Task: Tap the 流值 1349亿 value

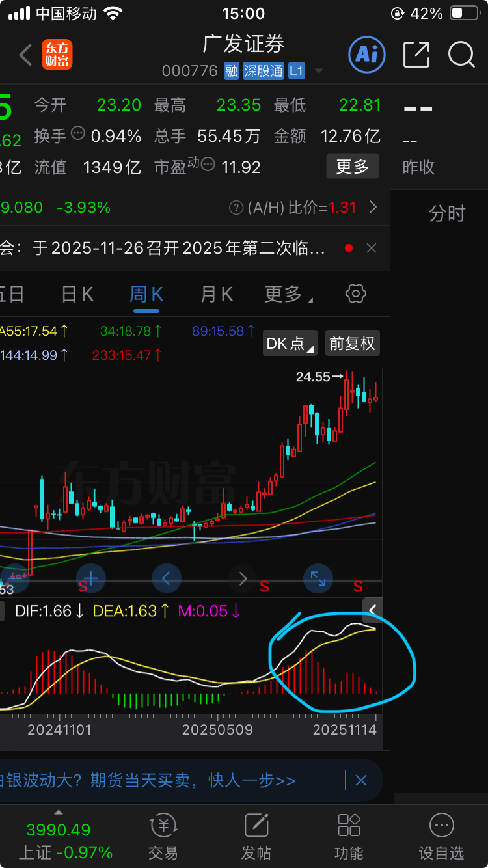Action: pos(112,167)
